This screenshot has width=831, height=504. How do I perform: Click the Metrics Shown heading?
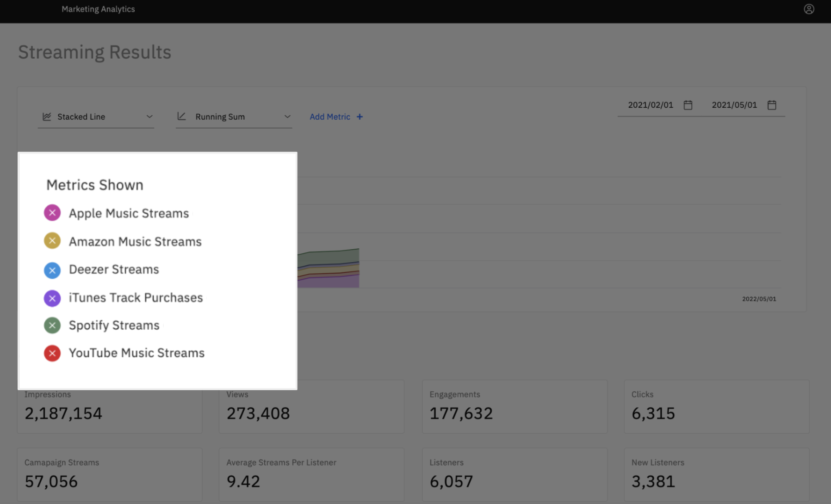[x=95, y=185]
